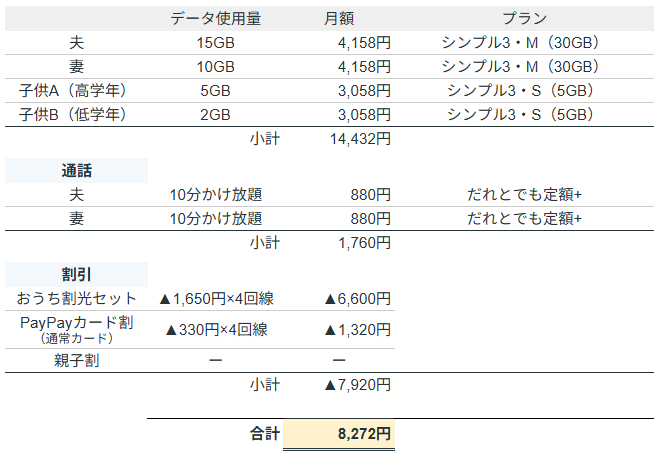Select the 15GB data usage cell
Viewport: 664px width, 454px height.
click(x=216, y=43)
